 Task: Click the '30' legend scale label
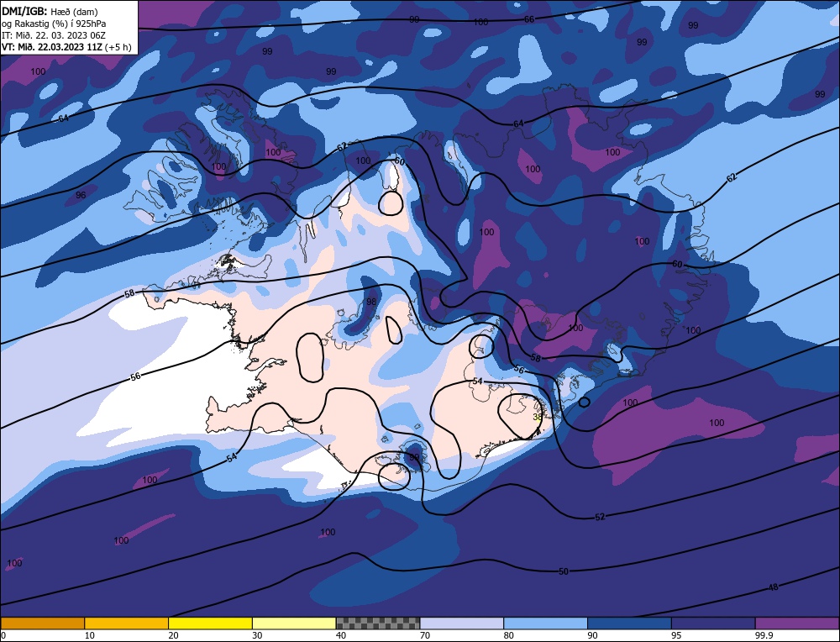tap(257, 635)
